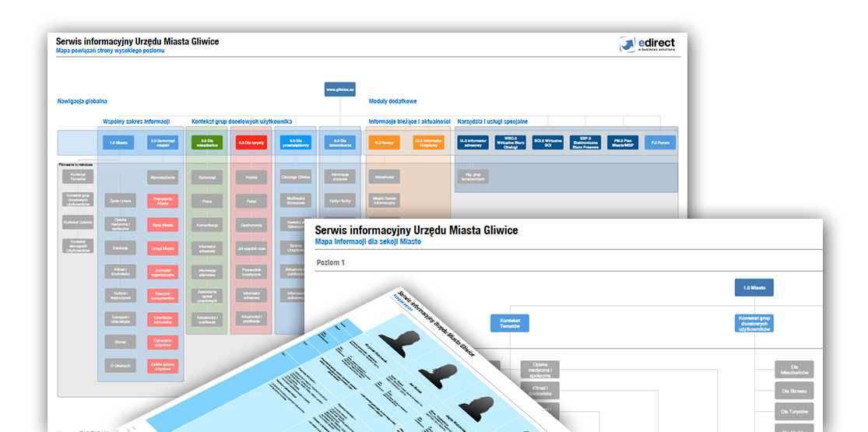The image size is (868, 432).
Task: Click the Prezydent Miasta box
Action: [163, 201]
